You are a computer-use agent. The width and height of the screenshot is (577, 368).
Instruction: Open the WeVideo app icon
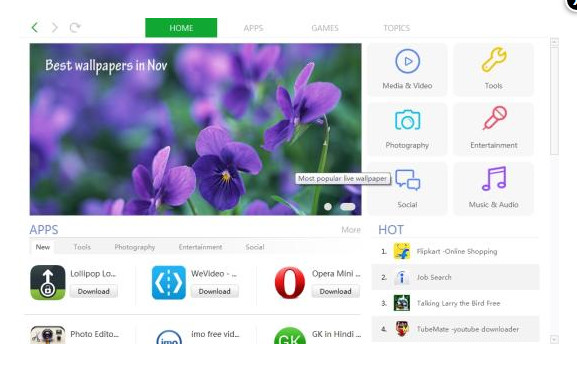pos(169,282)
